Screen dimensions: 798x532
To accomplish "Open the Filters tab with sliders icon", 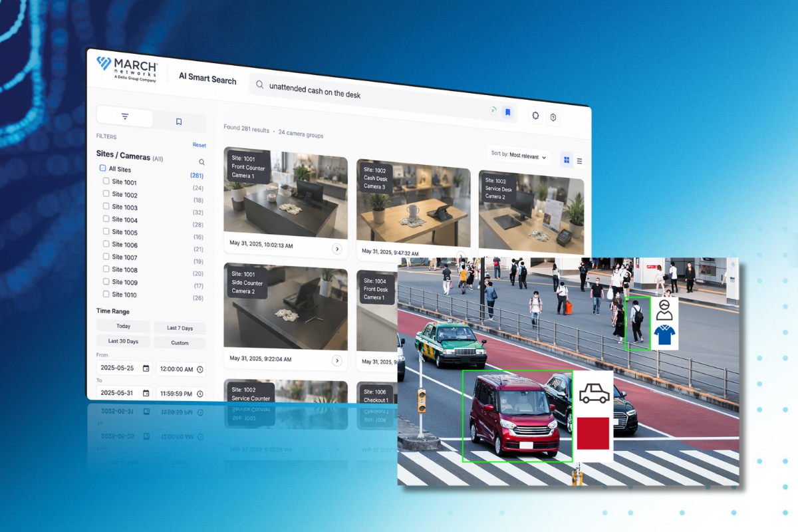I will [x=125, y=116].
